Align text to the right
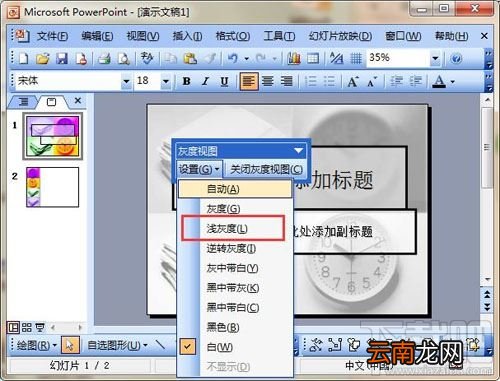 286,81
